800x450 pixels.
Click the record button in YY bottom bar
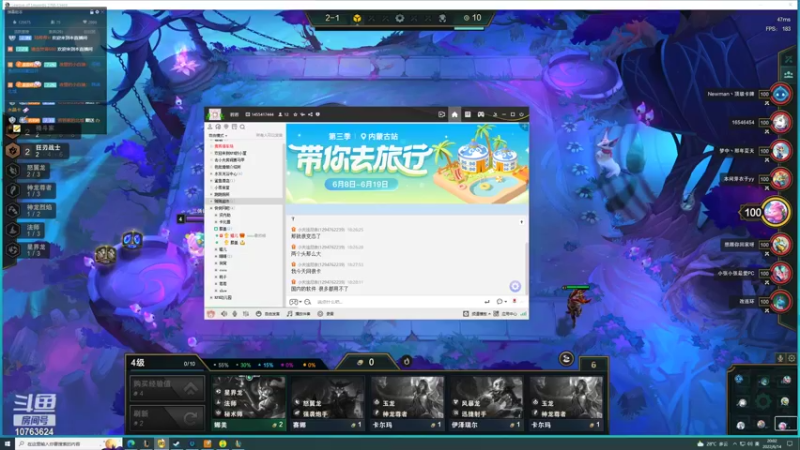(x=326, y=314)
